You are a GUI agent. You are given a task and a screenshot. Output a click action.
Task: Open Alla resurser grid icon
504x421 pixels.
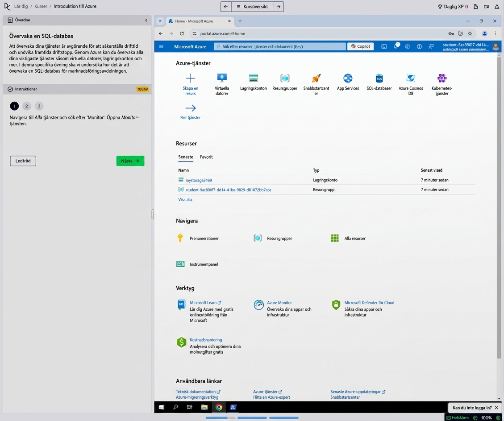[x=335, y=238]
